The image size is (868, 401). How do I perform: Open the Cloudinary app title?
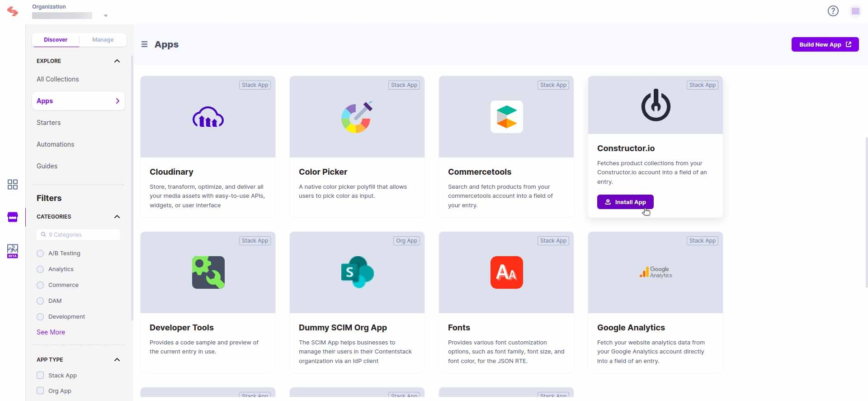coord(171,172)
